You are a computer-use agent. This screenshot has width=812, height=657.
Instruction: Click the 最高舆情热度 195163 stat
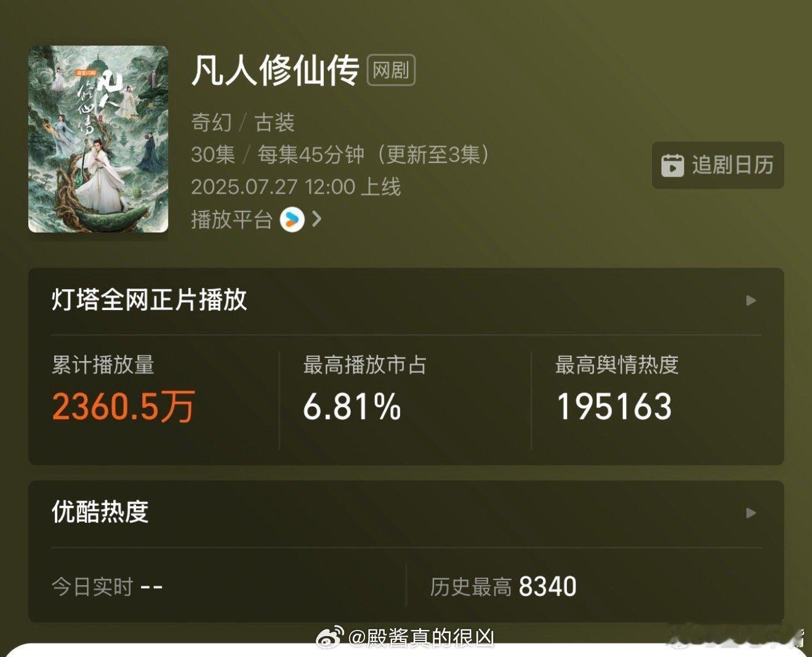614,407
